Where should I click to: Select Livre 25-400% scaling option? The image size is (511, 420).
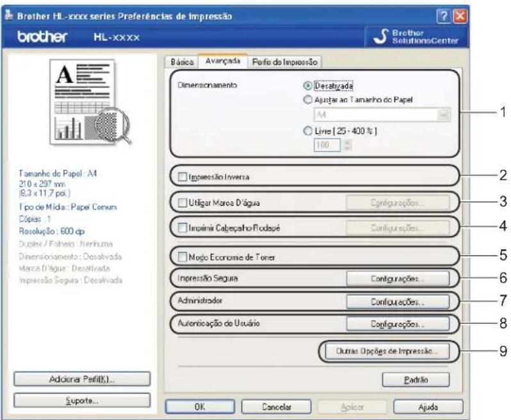340,131
